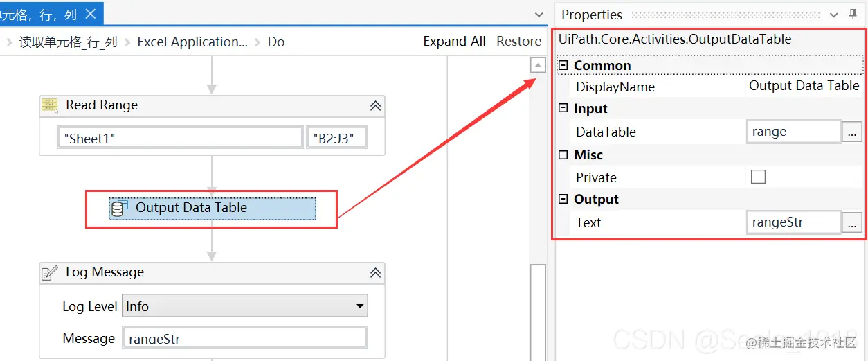This screenshot has height=361, width=868.
Task: Collapse the Output property group
Action: (563, 199)
